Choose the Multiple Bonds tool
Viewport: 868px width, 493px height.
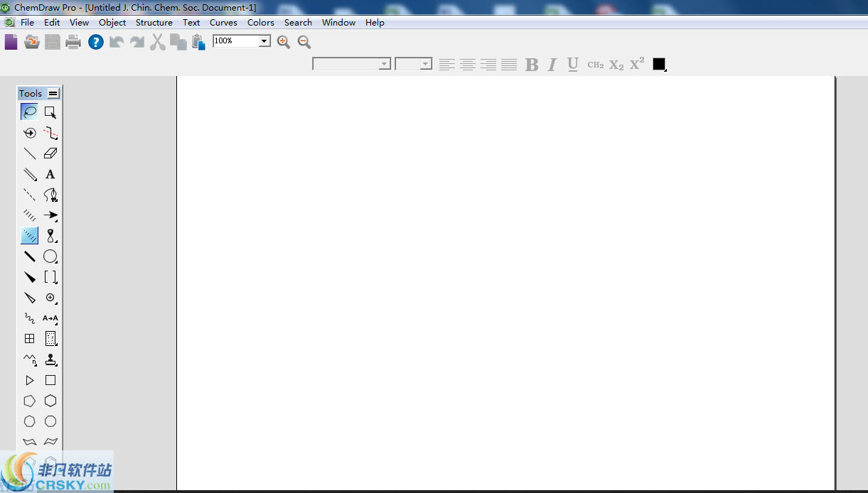tap(29, 174)
